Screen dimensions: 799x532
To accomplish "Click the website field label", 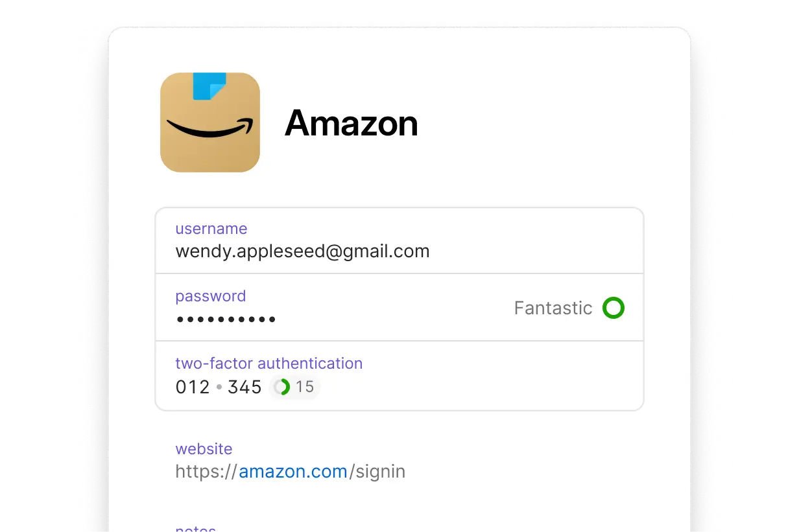I will pyautogui.click(x=204, y=449).
